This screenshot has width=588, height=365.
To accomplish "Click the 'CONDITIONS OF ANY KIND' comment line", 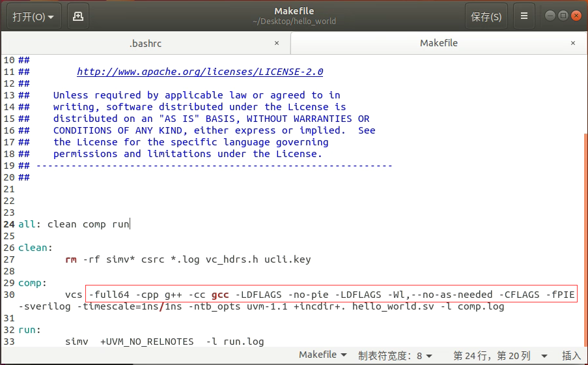I will 214,130.
